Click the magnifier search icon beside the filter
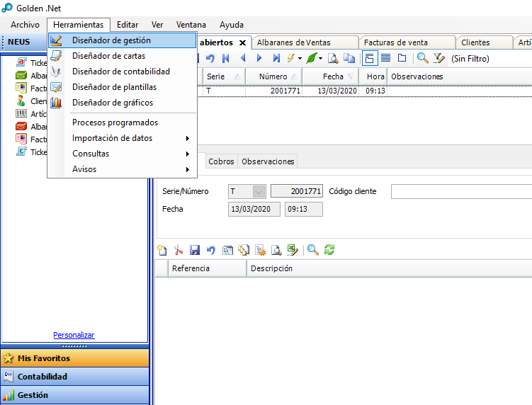The image size is (532, 405). (422, 58)
